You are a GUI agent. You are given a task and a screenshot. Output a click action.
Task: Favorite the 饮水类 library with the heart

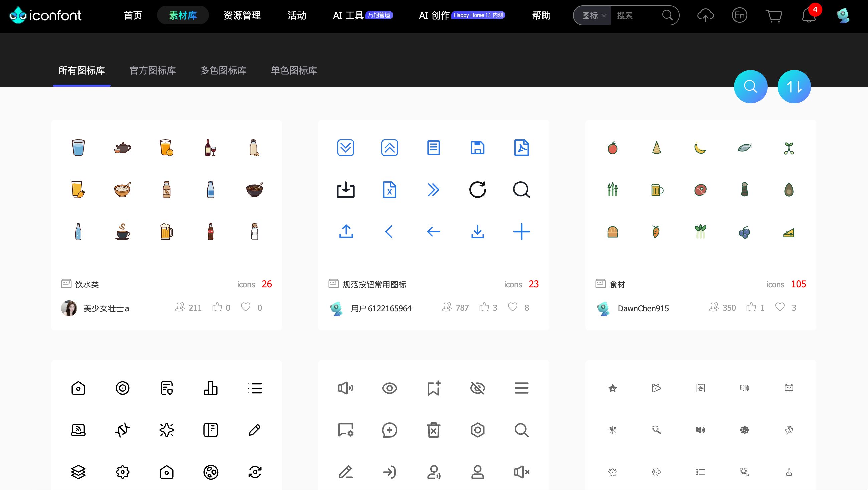point(246,307)
